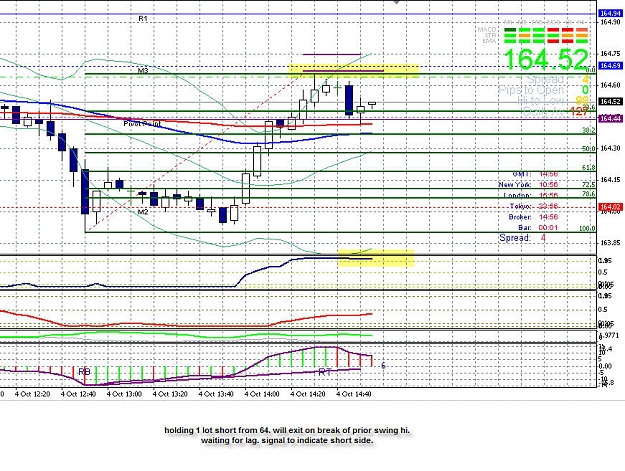
Task: Click the New York time 10:56
Action: pyautogui.click(x=548, y=184)
